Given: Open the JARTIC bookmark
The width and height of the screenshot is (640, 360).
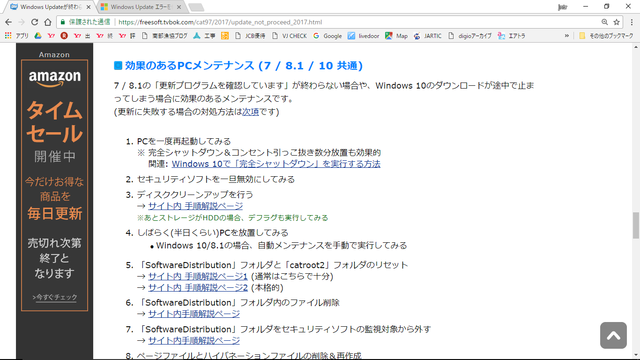Looking at the screenshot, I should [427, 36].
